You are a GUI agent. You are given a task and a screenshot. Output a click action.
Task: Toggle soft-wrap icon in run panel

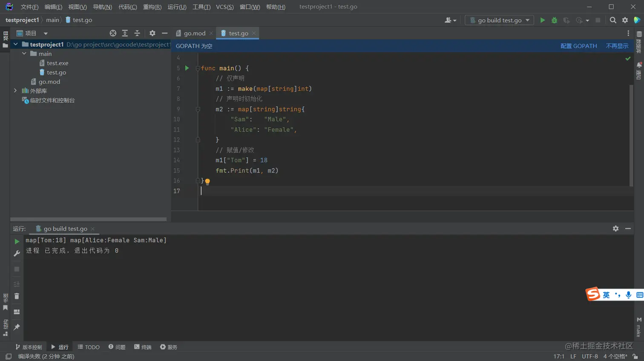tap(17, 284)
